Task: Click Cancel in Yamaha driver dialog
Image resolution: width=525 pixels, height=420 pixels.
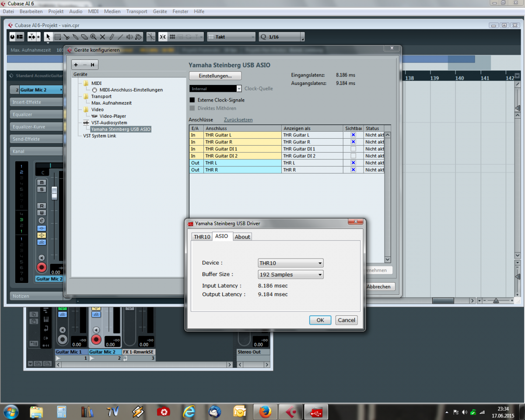Action: click(346, 320)
